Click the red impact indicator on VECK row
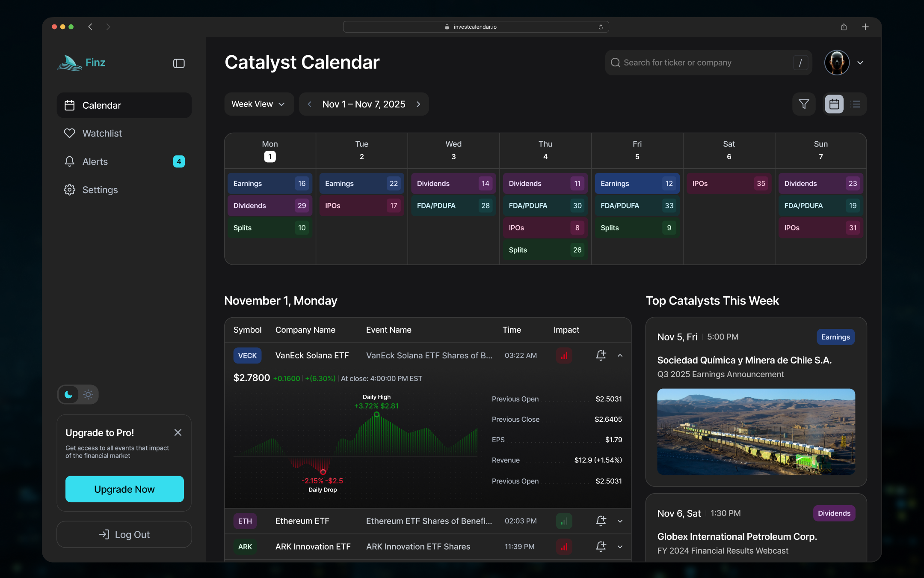This screenshot has width=924, height=578. (564, 355)
